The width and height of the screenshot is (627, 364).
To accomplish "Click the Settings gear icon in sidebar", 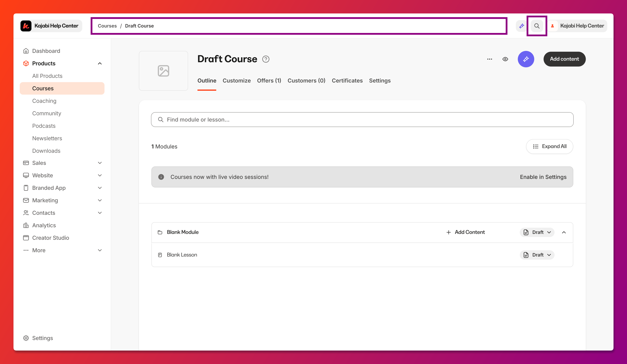I will point(26,338).
